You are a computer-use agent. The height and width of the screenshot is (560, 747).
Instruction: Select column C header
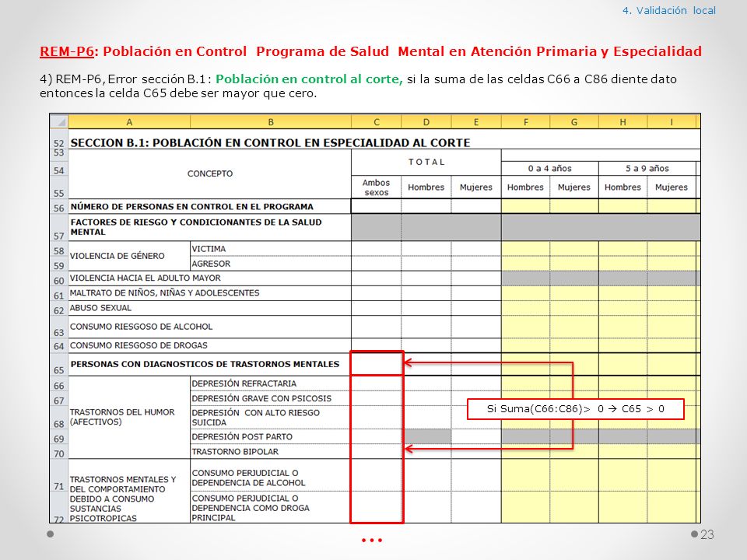click(377, 122)
